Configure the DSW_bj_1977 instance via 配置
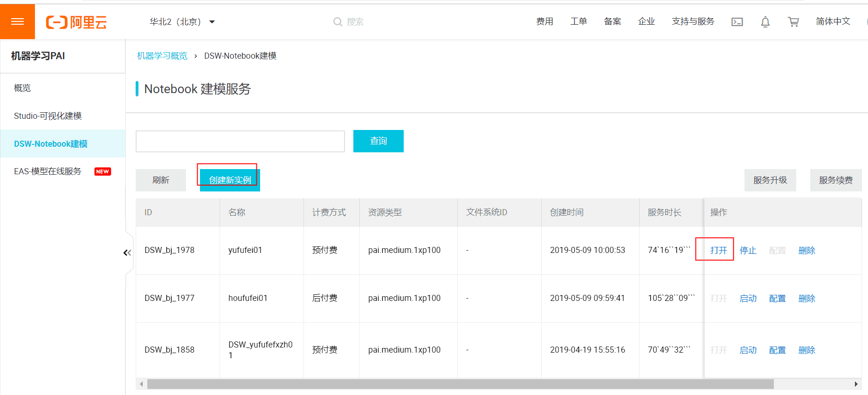The image size is (868, 395). (777, 299)
